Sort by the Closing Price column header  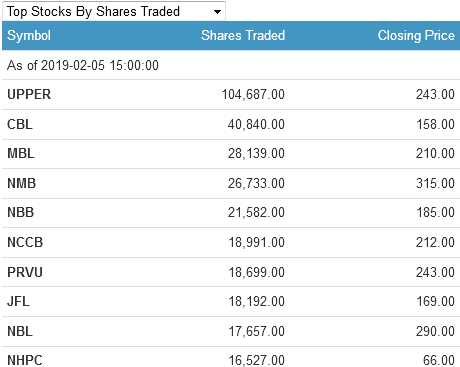point(416,35)
